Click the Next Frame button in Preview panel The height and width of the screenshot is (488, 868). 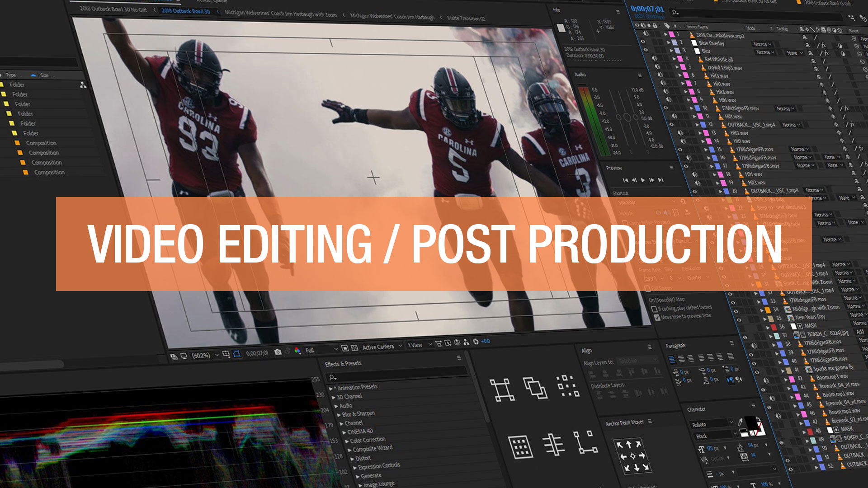click(x=651, y=180)
